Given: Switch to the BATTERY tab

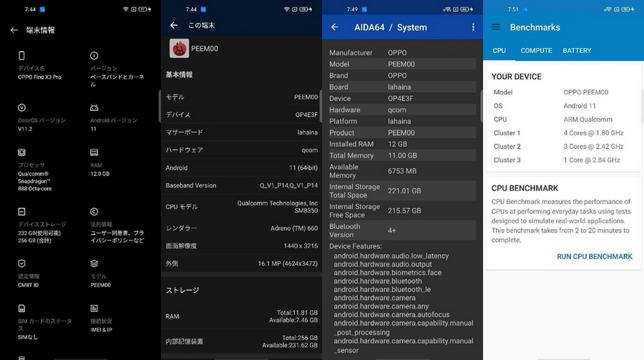Looking at the screenshot, I should point(577,51).
